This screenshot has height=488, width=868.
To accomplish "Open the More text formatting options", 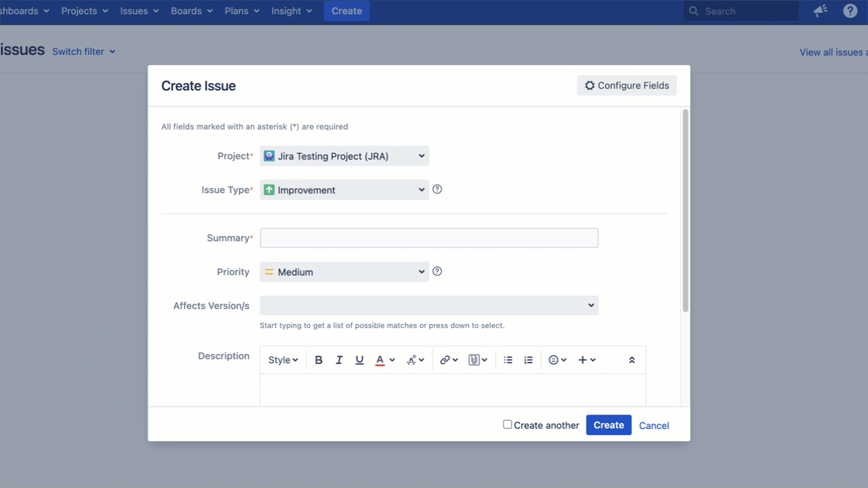I will [x=415, y=360].
